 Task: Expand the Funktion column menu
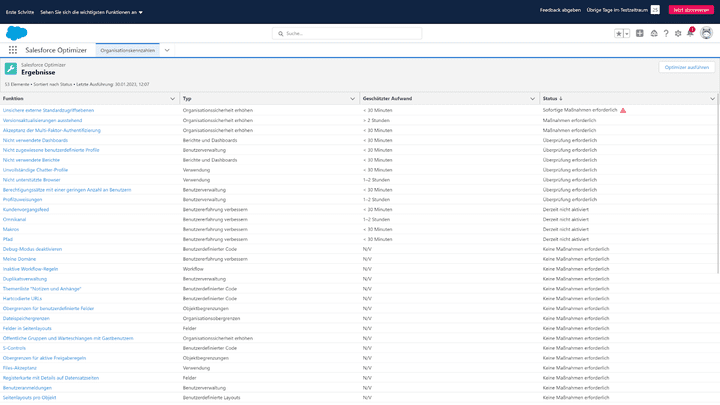[x=172, y=99]
